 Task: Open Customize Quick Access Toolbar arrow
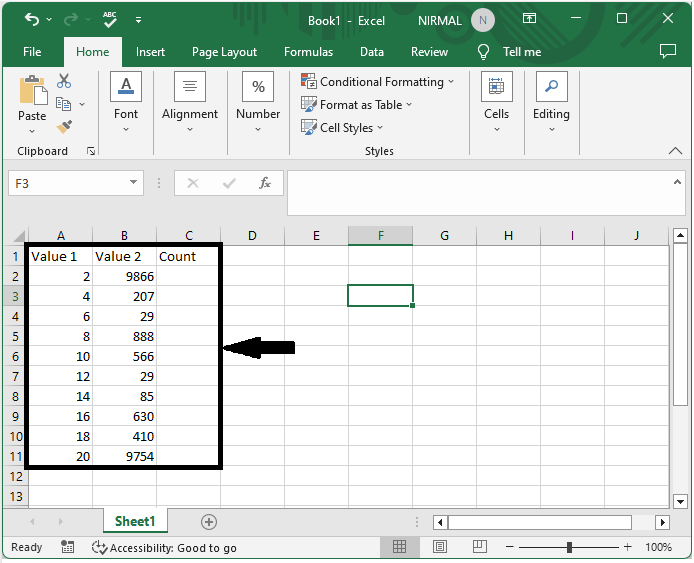pos(139,20)
